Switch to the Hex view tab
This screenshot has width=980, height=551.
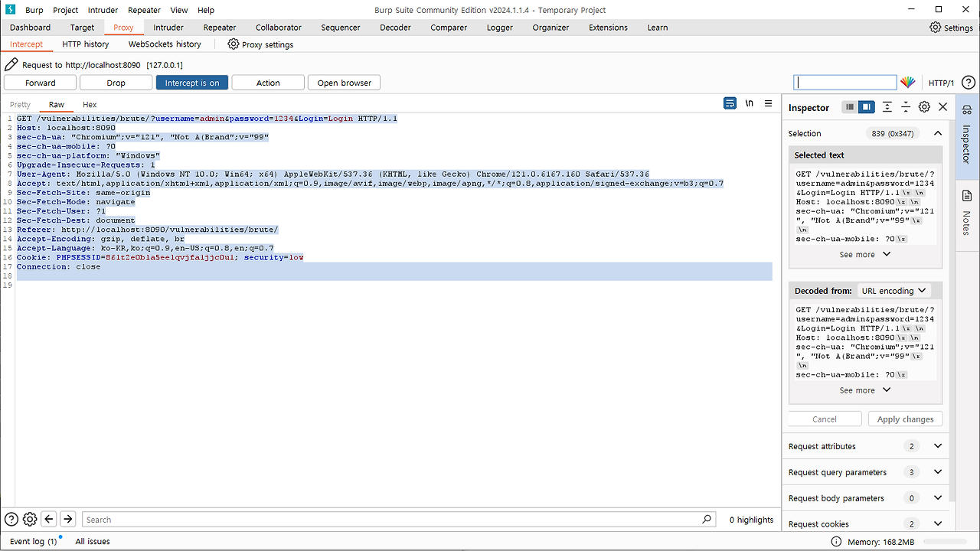90,104
